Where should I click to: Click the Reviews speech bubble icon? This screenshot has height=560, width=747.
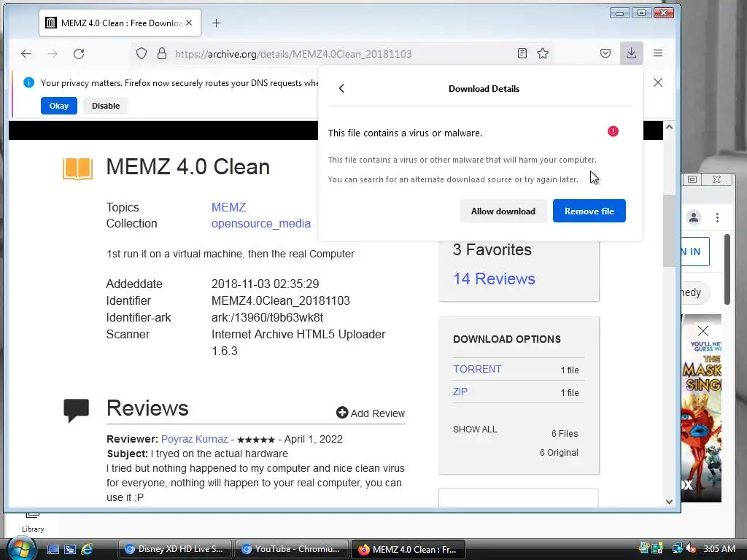click(76, 410)
